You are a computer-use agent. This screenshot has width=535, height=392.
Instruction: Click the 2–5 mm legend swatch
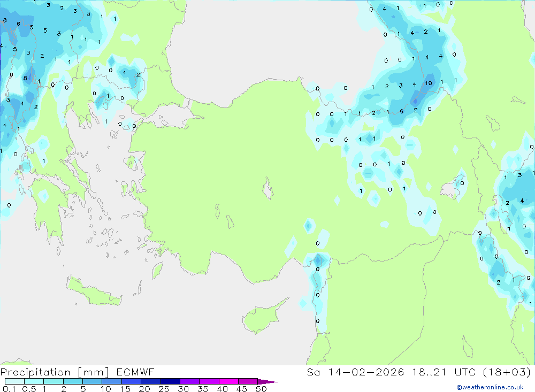pyautogui.click(x=73, y=381)
